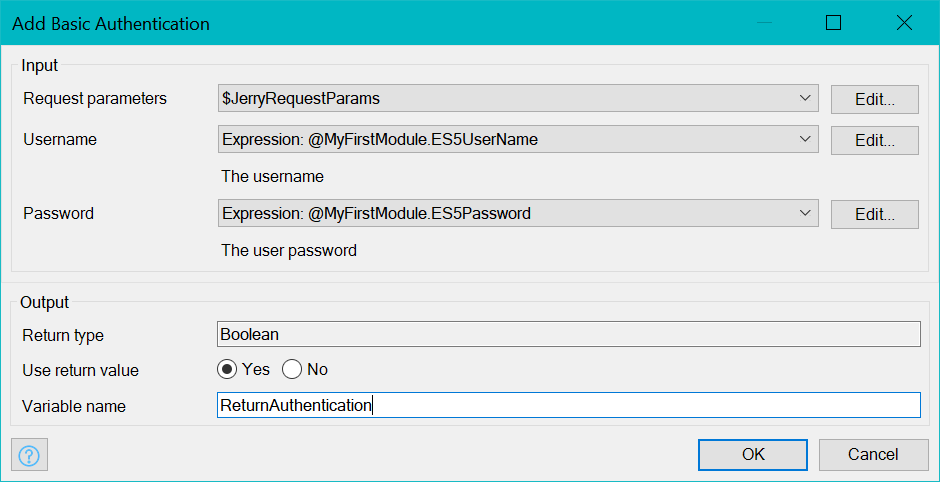The height and width of the screenshot is (482, 940).
Task: Click the 'Variable name' label
Action: point(74,406)
